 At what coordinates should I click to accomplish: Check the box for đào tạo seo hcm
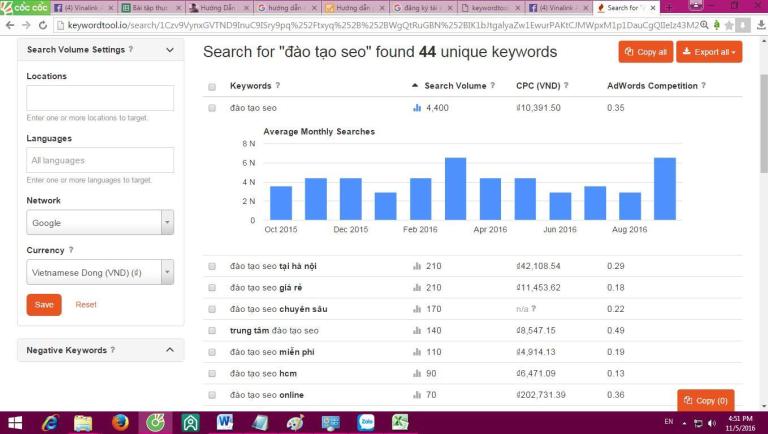point(212,373)
